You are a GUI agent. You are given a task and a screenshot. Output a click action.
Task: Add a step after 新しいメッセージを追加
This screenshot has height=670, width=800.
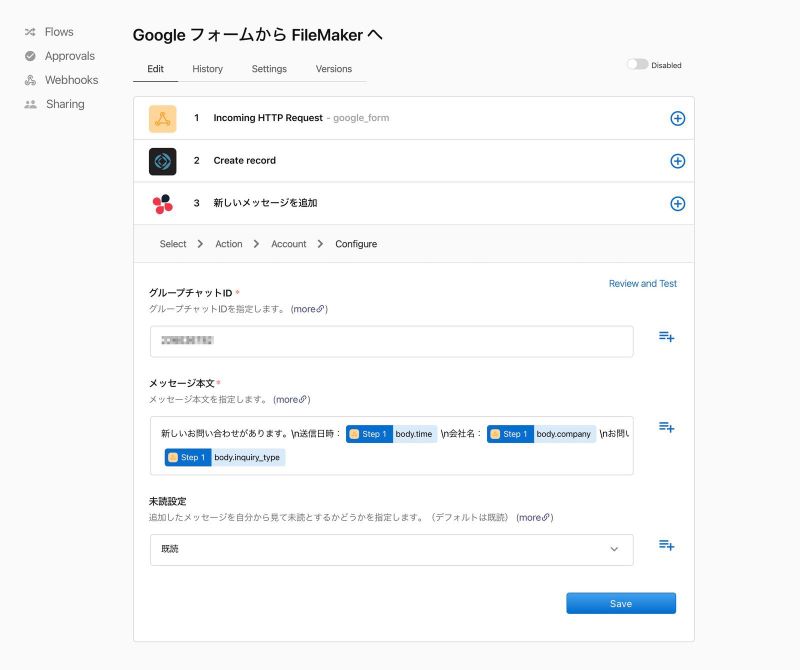(x=677, y=204)
